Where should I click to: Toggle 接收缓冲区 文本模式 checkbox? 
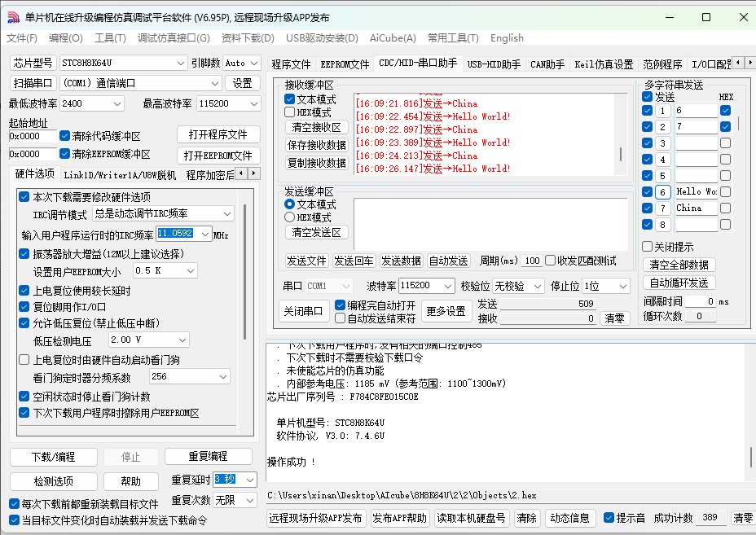click(x=290, y=99)
